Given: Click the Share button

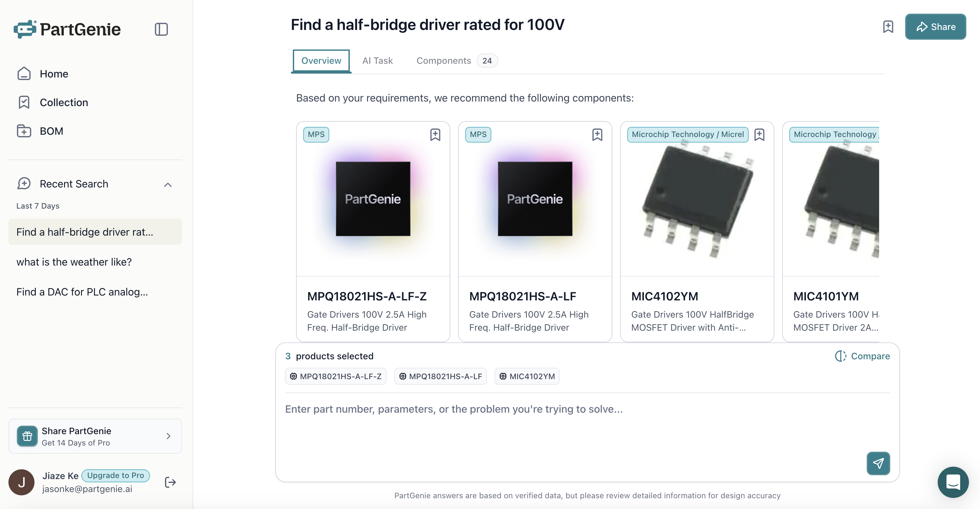Looking at the screenshot, I should point(935,27).
